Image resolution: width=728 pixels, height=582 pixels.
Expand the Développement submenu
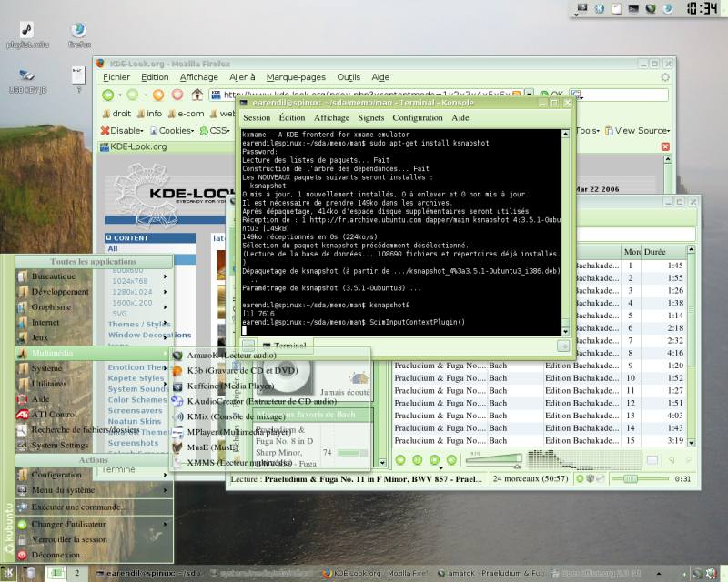point(93,292)
